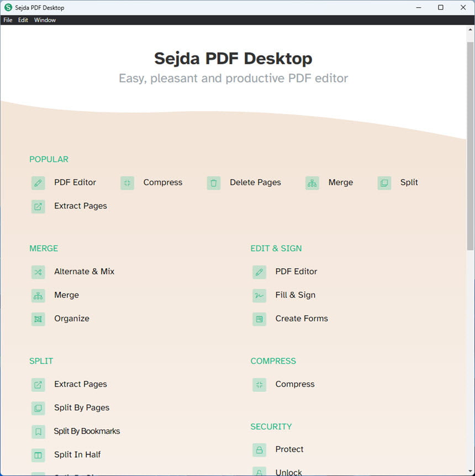Click the trash icon next to Delete Pages

point(214,183)
